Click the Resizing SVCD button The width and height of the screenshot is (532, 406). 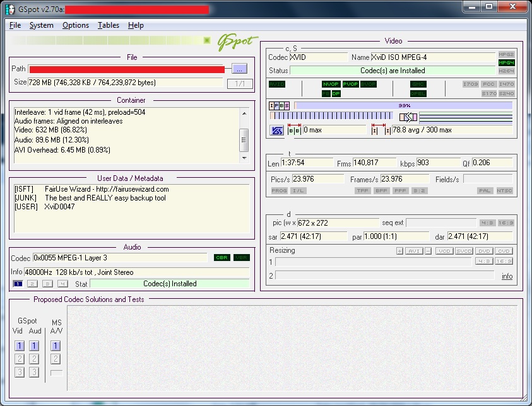(x=464, y=251)
